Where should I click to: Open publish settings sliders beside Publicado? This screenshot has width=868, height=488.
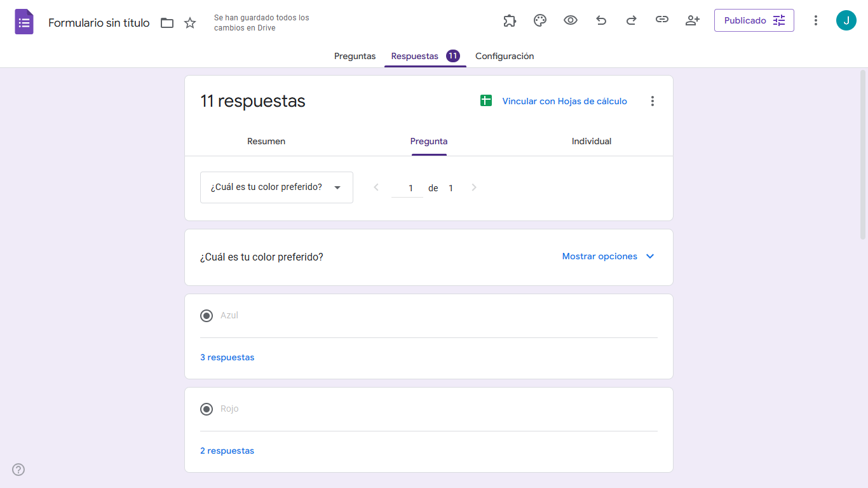tap(780, 20)
